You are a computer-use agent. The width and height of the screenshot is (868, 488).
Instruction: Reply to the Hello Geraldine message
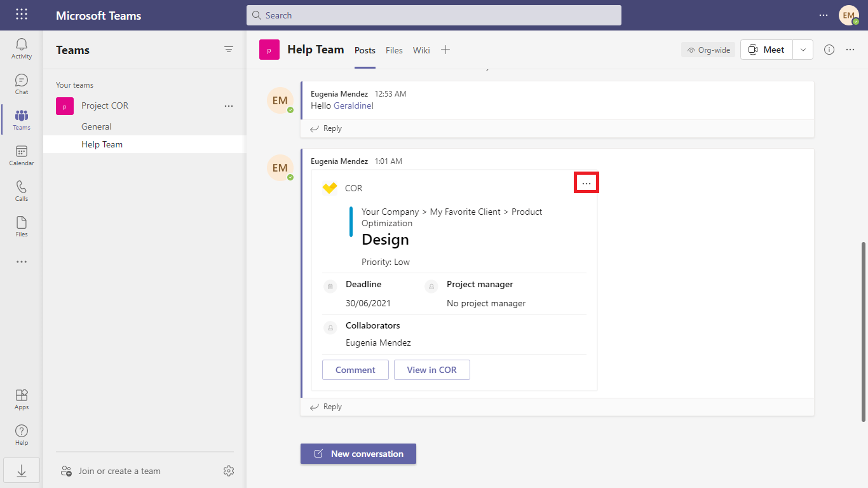pos(326,128)
